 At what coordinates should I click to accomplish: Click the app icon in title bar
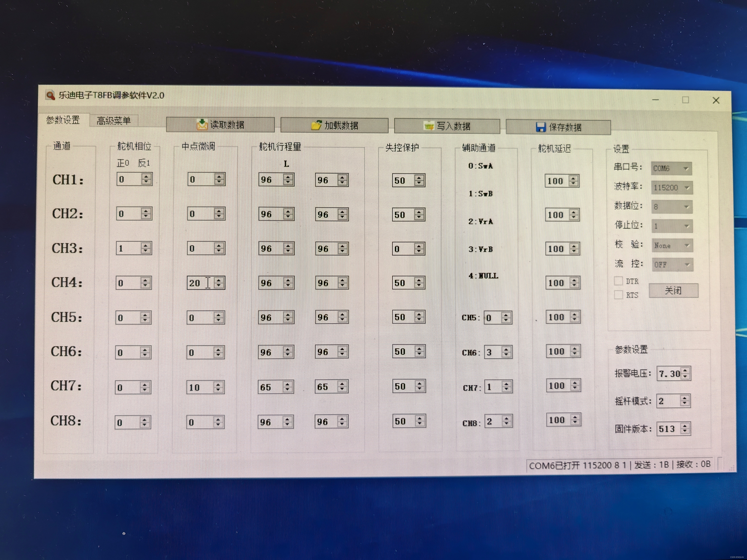50,96
